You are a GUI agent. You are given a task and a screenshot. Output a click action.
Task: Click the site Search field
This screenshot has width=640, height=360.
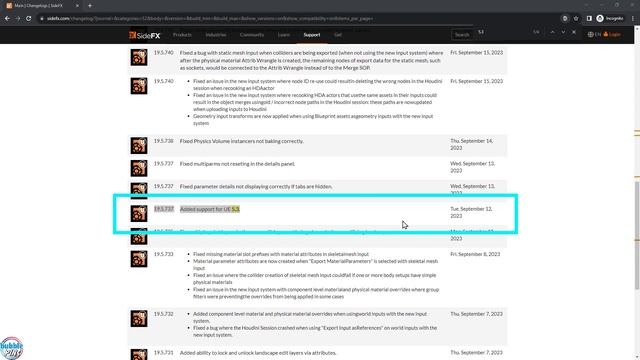point(462,35)
